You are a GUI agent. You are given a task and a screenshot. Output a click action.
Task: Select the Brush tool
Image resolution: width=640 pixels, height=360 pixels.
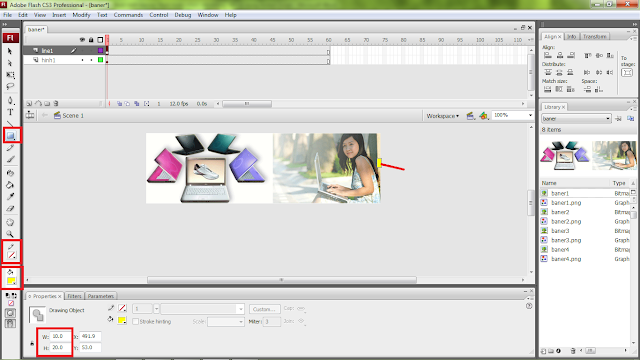pos(10,160)
